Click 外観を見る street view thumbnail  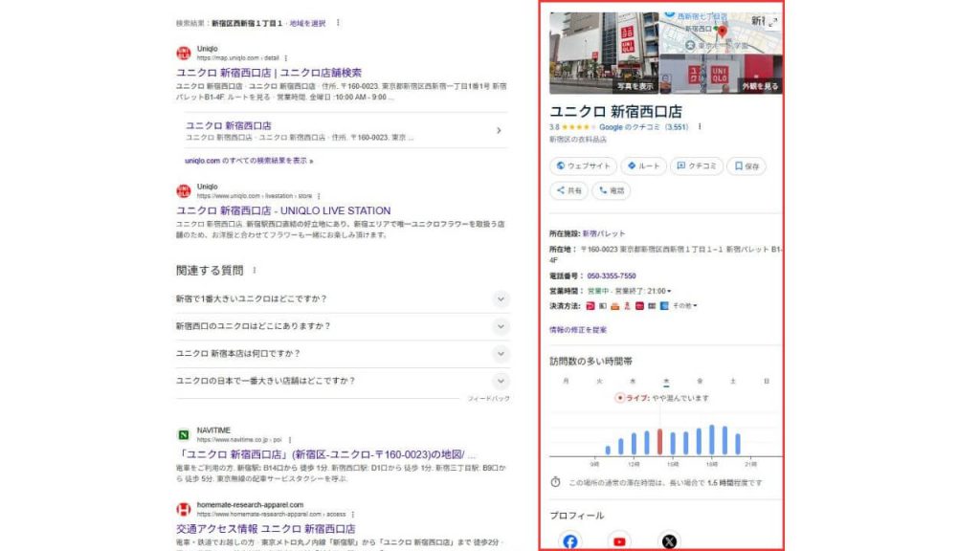(722, 75)
